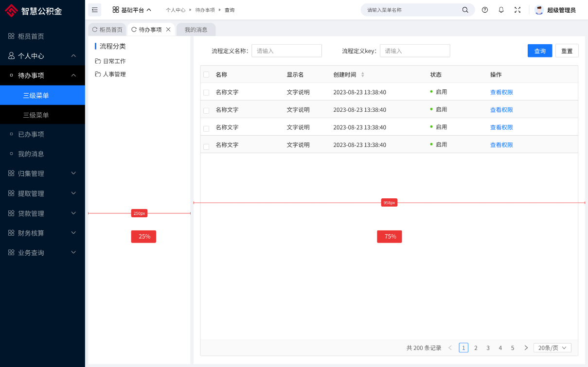Click the search magnifier icon
The width and height of the screenshot is (588, 367).
(465, 10)
